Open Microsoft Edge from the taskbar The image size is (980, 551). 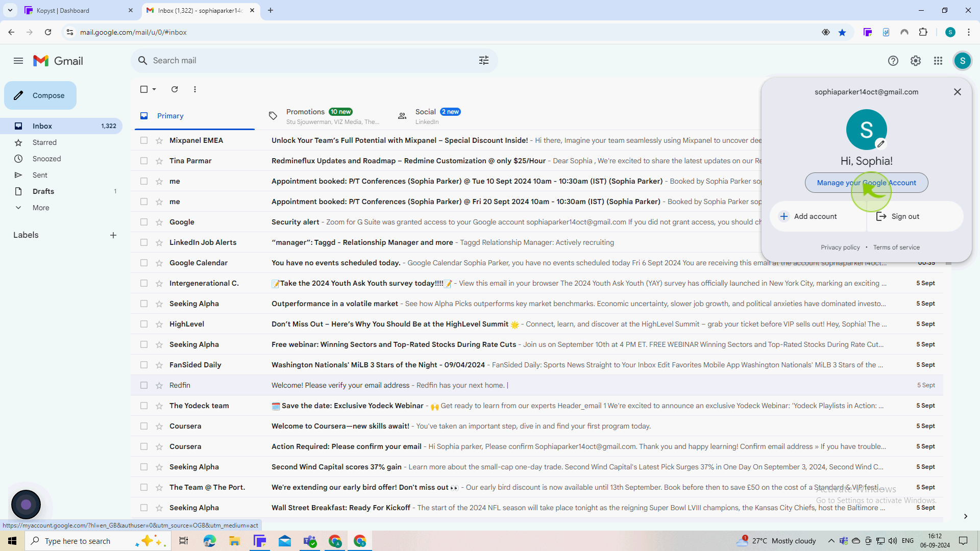pos(209,541)
